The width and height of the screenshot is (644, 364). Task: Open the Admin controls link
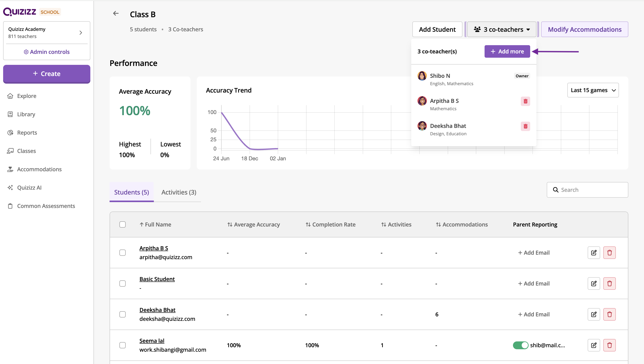[x=47, y=52]
